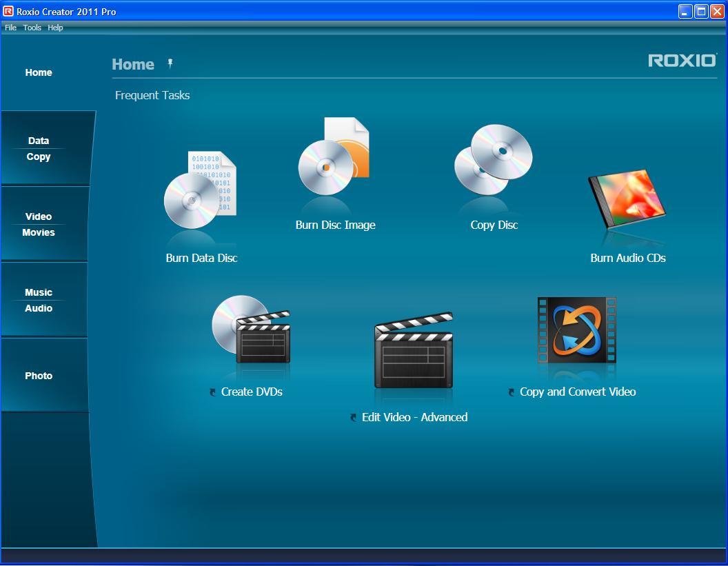The image size is (728, 566).
Task: Open the Tools menu
Action: click(32, 28)
